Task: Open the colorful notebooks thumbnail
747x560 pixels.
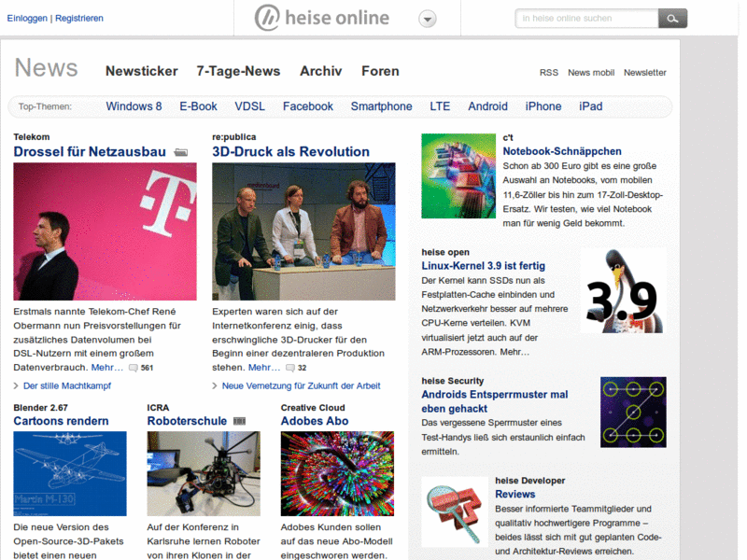Action: pyautogui.click(x=458, y=175)
